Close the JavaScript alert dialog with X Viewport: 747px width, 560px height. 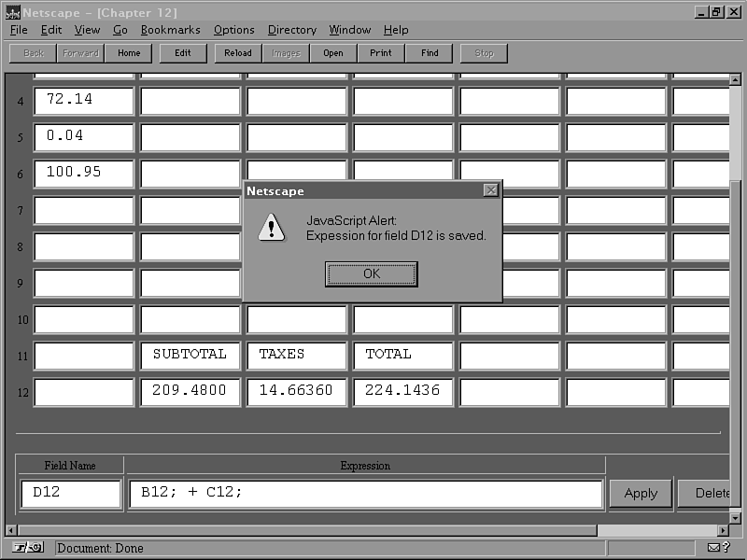(x=490, y=190)
